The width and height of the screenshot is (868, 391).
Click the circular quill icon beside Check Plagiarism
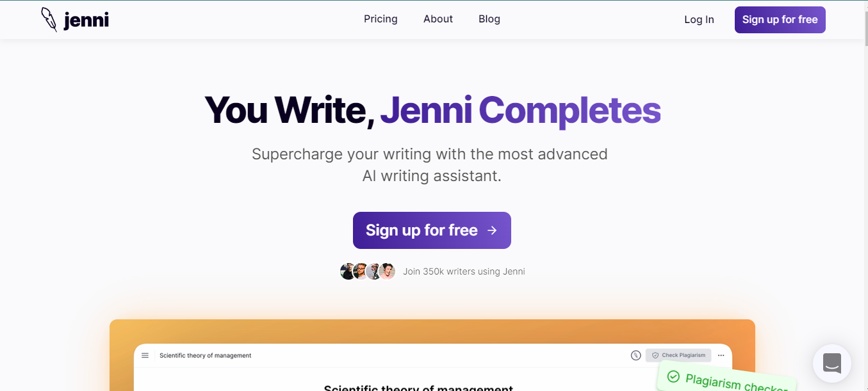tap(635, 355)
